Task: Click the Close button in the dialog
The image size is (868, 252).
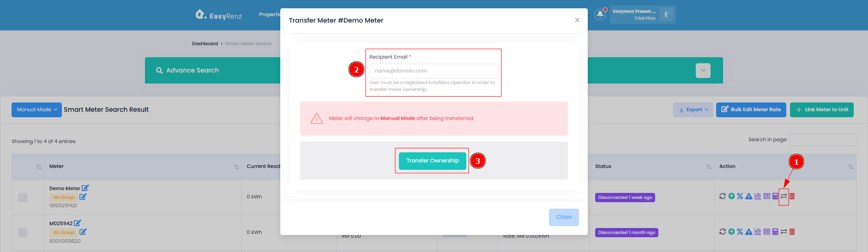Action: (564, 217)
